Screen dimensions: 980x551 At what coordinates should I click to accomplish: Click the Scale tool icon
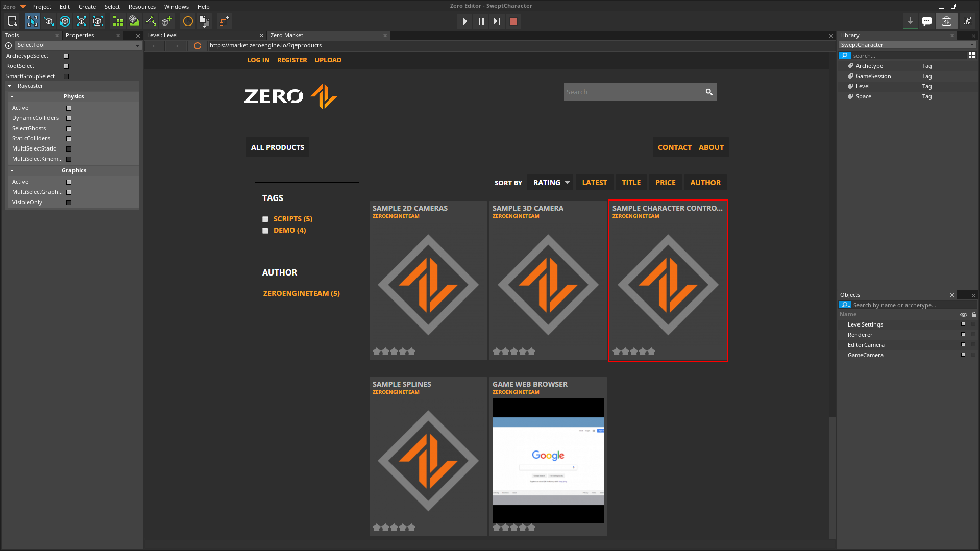click(81, 21)
